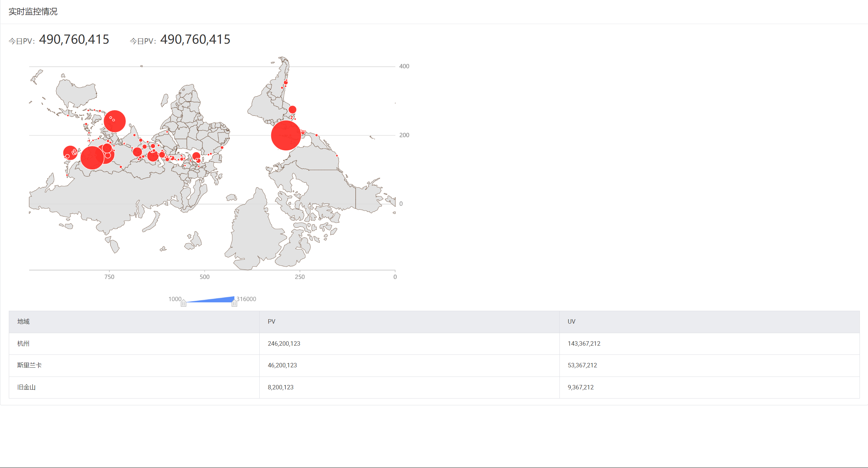
Task: Click the 地域 column header
Action: 23,322
